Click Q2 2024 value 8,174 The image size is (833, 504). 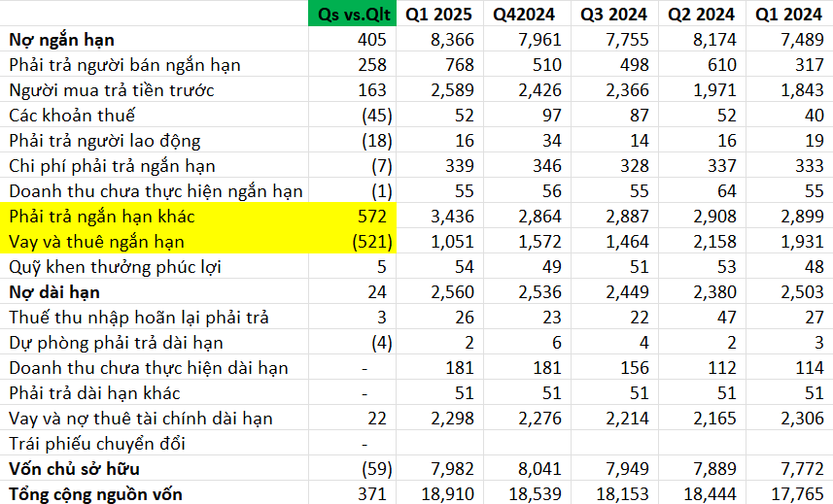(715, 40)
